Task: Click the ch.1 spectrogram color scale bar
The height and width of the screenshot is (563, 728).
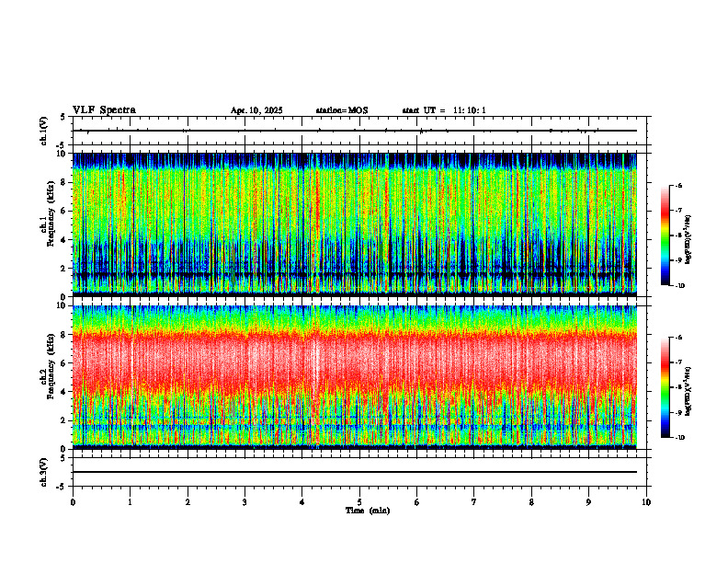Action: coord(665,236)
